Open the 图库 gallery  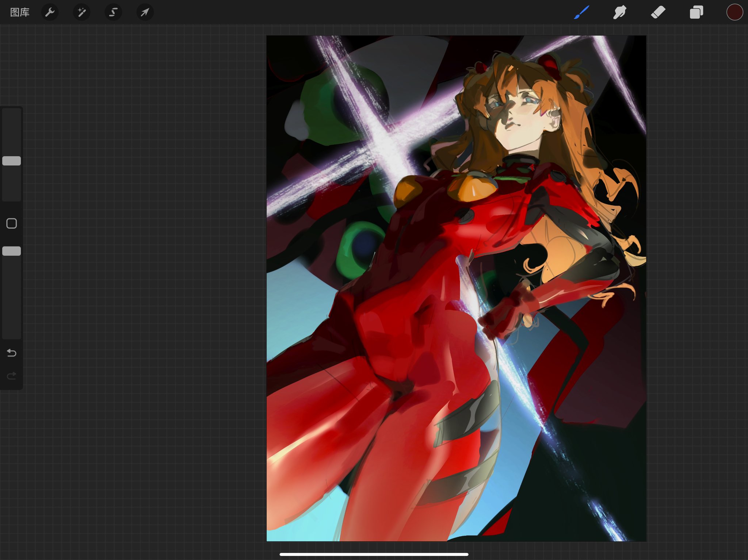coord(20,12)
